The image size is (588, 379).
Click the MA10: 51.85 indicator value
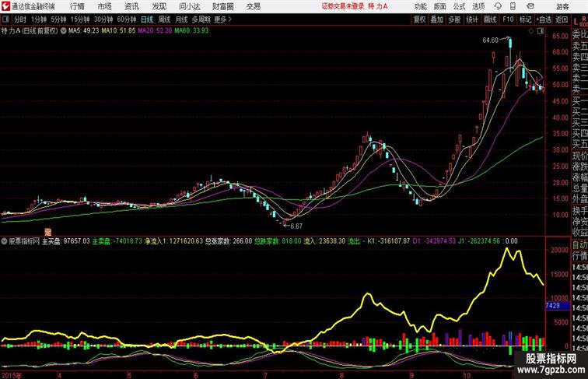pyautogui.click(x=118, y=31)
